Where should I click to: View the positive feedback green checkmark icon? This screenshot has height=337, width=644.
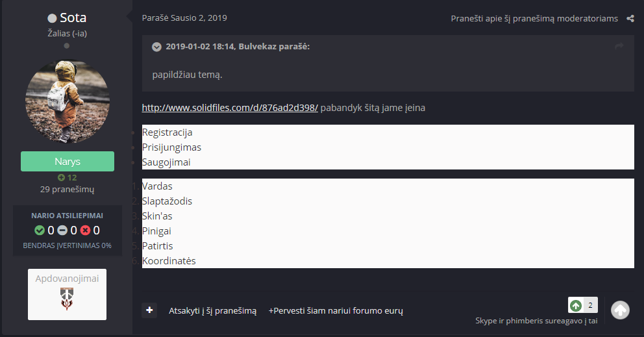pyautogui.click(x=40, y=231)
